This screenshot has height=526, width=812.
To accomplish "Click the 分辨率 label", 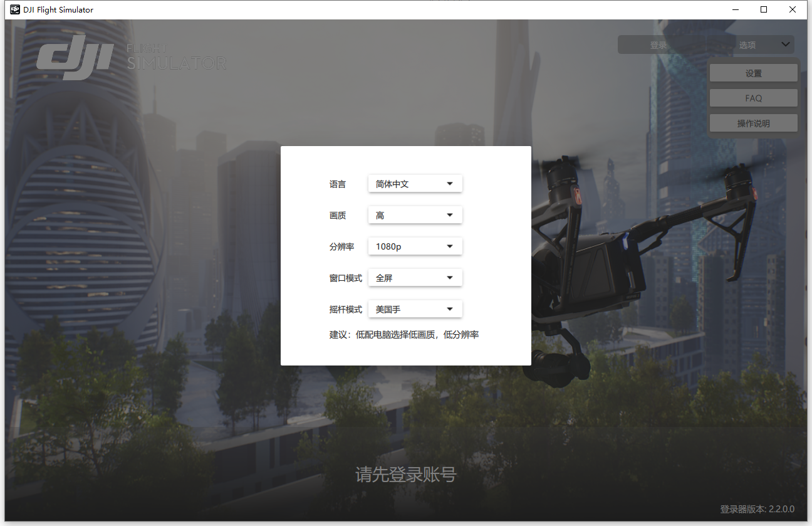I will (342, 247).
